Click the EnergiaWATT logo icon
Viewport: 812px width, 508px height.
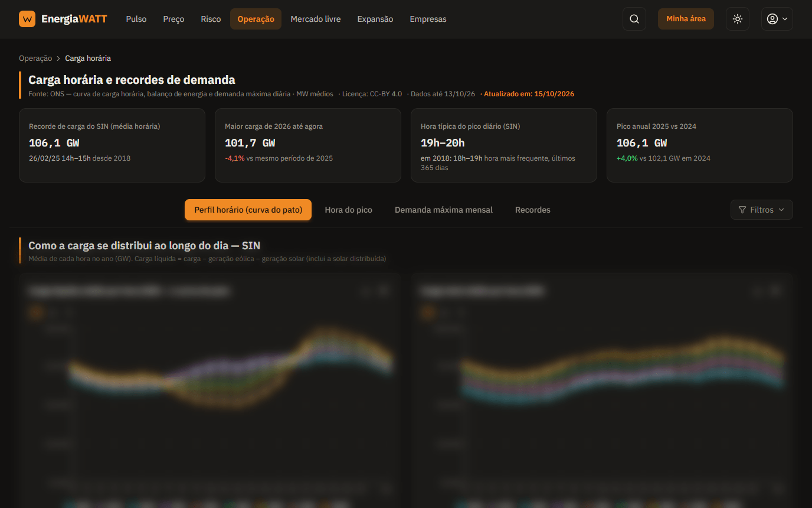(x=27, y=19)
